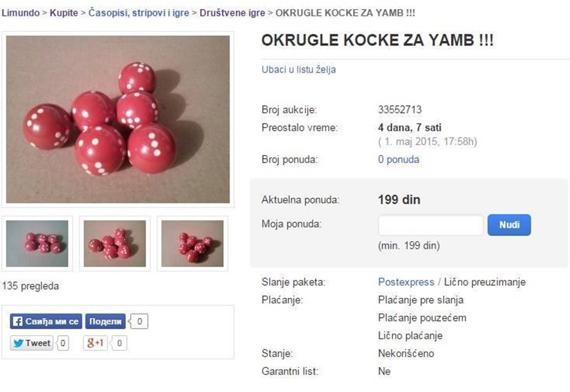
Task: Submit the bid with the Nudi button
Action: tap(509, 225)
